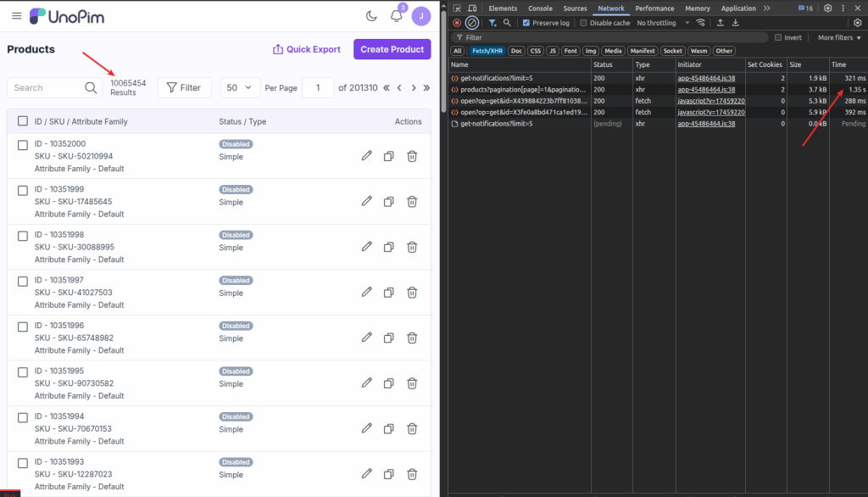Go to previous products page

pyautogui.click(x=400, y=87)
